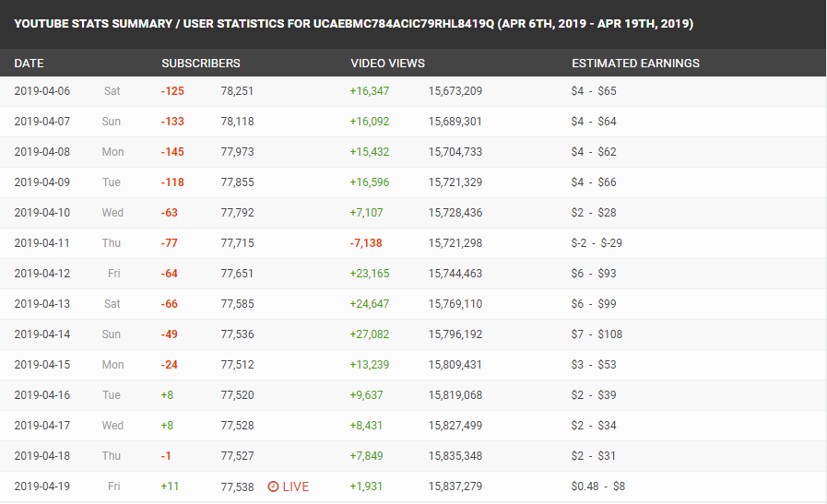Screen dimensions: 827x504
Task: Select date 2019-04-07
Action: [x=42, y=122]
